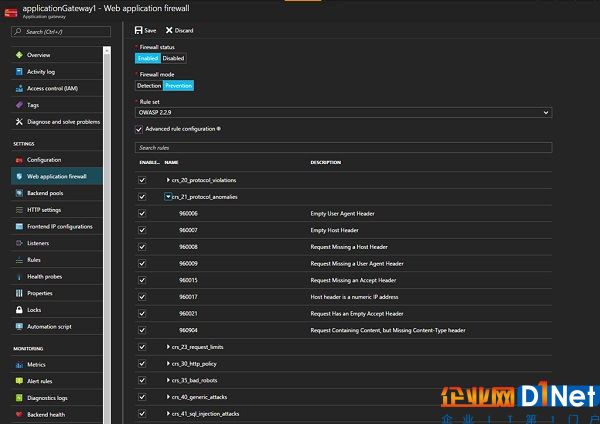Uncheck rule 960007 Empty Host Header

[x=142, y=230]
